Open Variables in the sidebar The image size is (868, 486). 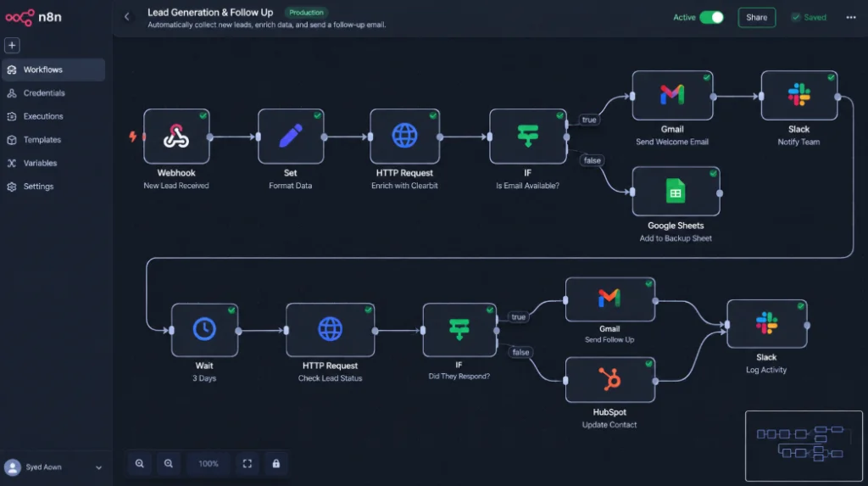tap(53, 163)
